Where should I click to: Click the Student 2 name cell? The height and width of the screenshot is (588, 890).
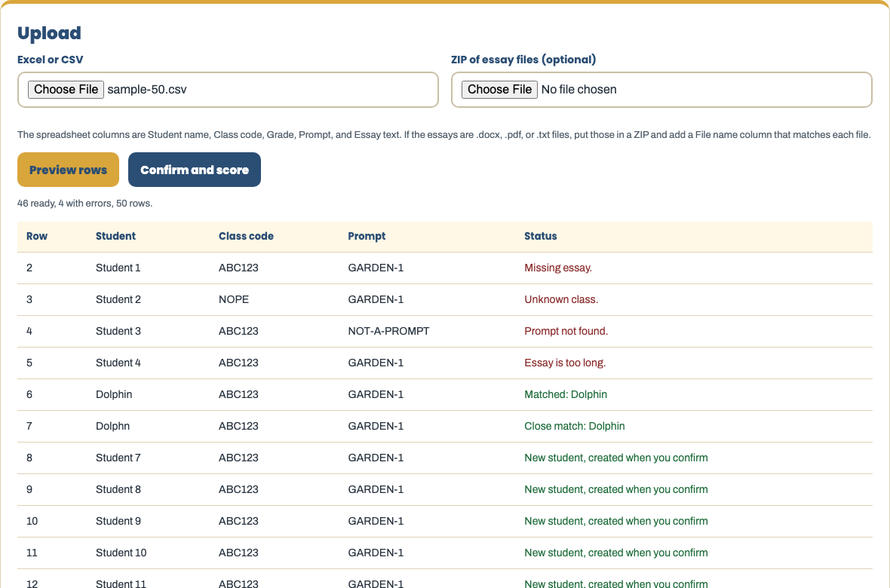click(x=118, y=300)
